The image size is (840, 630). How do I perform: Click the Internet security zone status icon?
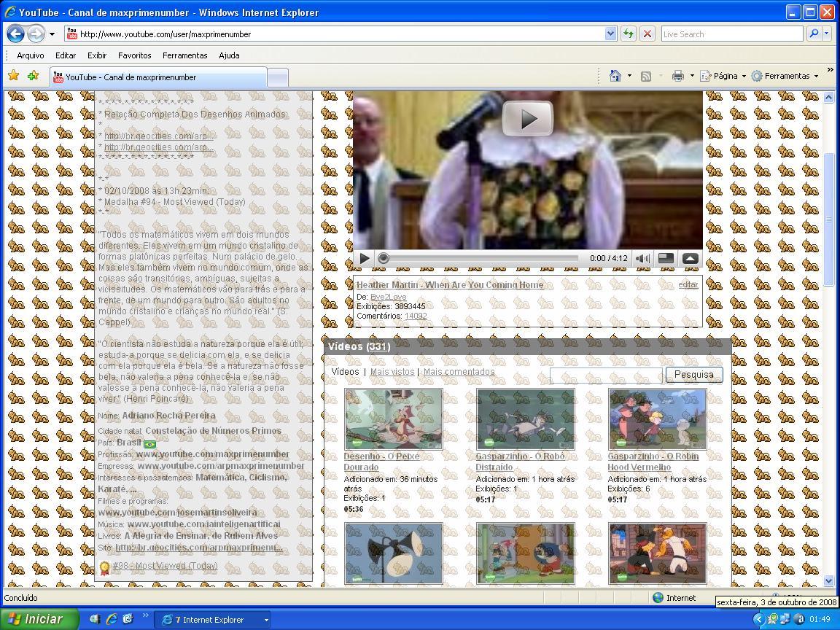658,598
